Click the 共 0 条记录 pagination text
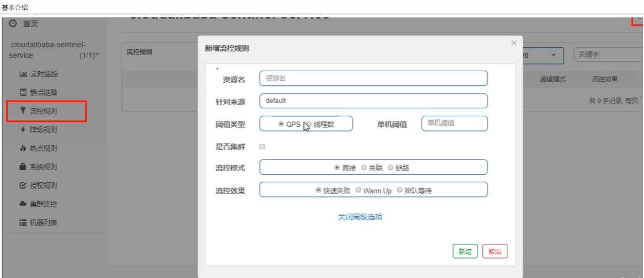 [606, 101]
